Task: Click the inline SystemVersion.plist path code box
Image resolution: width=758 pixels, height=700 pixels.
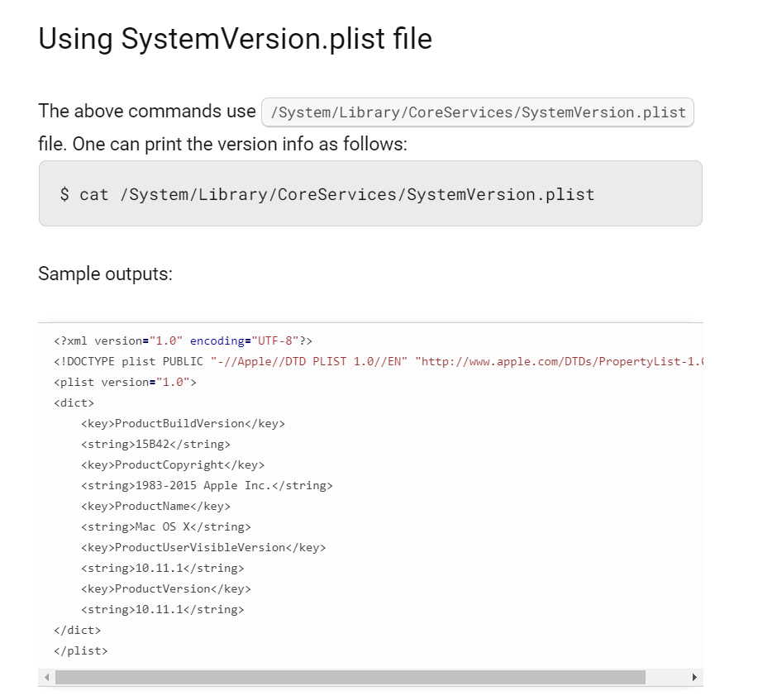Action: click(477, 112)
